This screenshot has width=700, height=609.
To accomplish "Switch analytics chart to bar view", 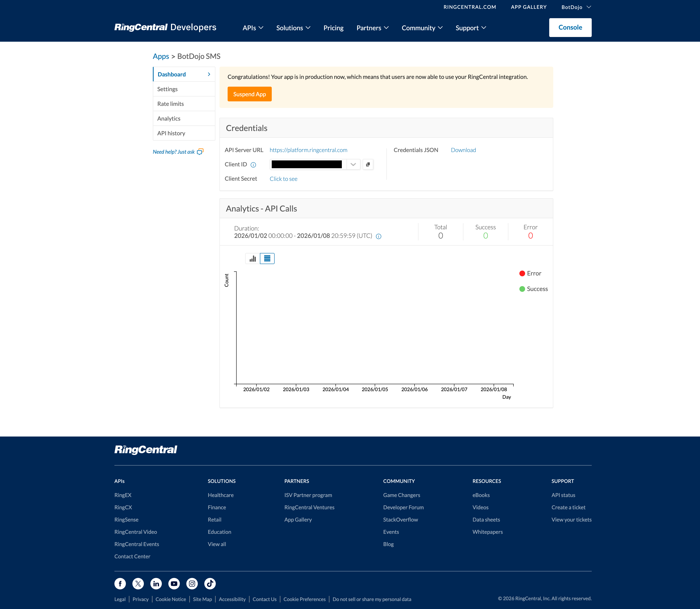I will pyautogui.click(x=252, y=258).
